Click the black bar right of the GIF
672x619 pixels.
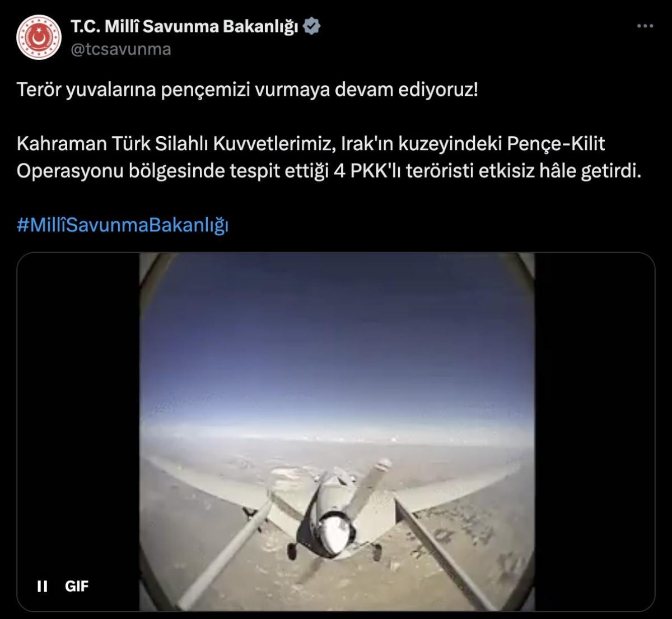click(595, 431)
